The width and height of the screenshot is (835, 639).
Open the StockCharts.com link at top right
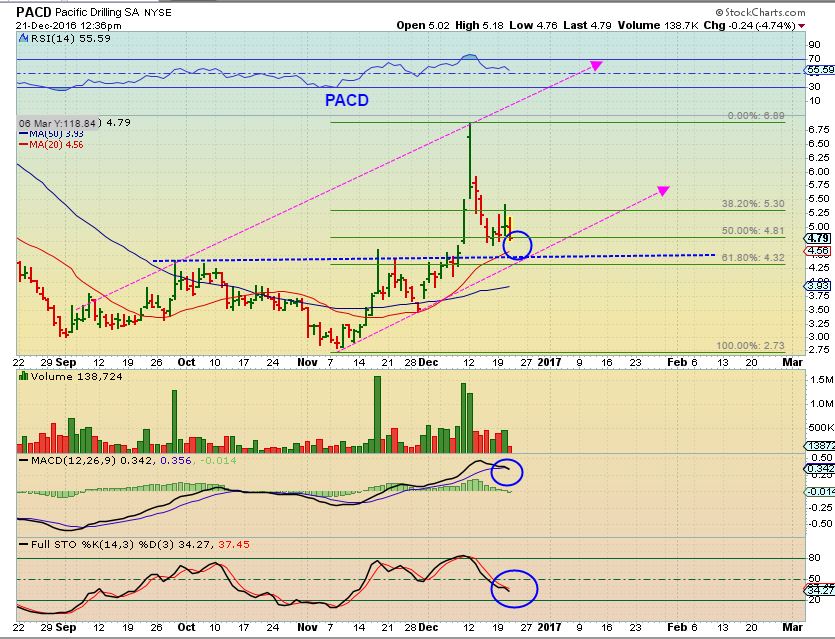[x=760, y=12]
